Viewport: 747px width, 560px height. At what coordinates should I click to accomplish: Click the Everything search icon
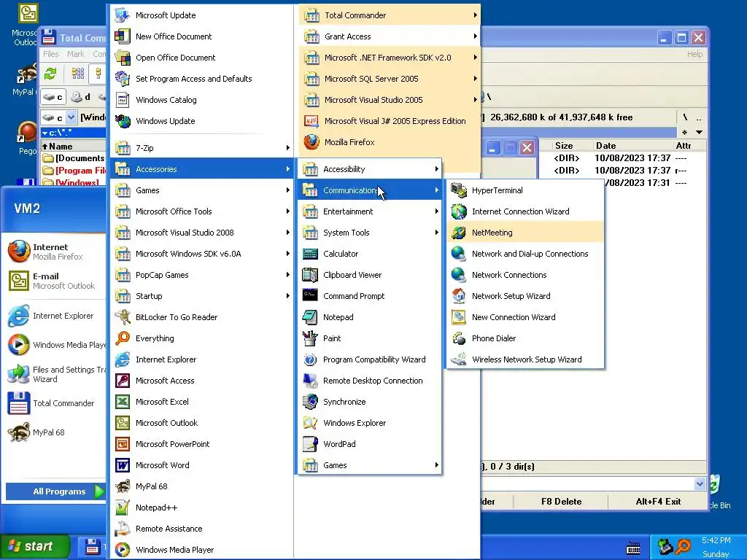point(123,338)
